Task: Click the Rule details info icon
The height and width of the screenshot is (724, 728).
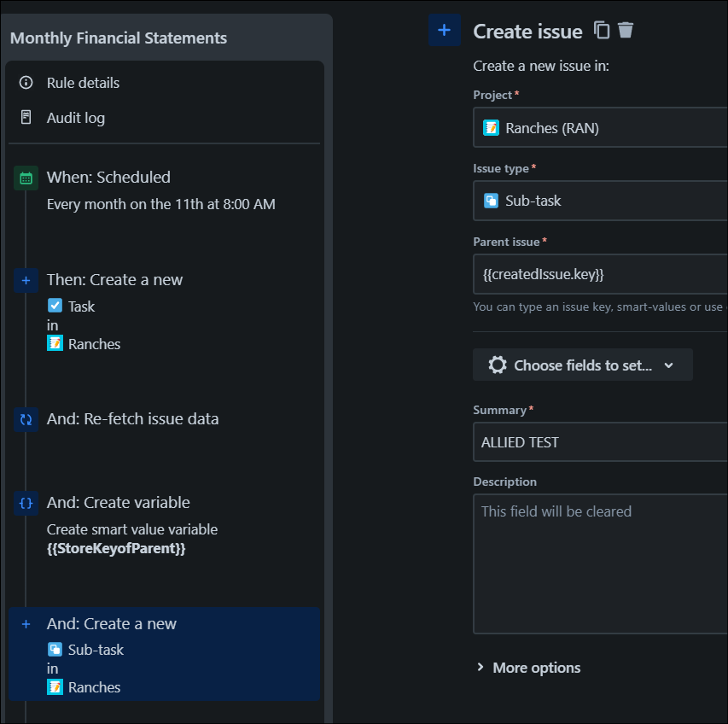Action: click(x=26, y=83)
